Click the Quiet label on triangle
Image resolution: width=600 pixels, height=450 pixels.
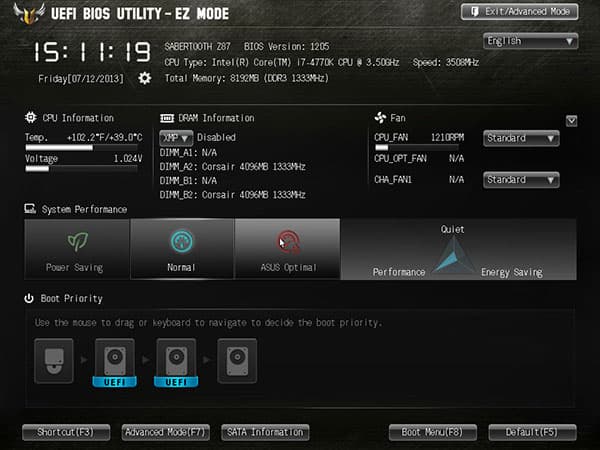(452, 229)
